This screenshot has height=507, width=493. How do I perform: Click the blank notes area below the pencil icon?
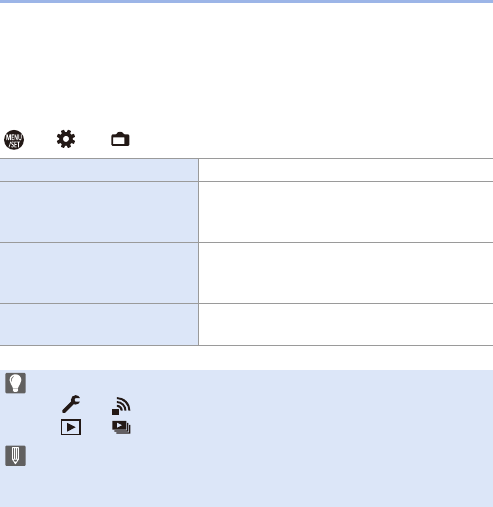pos(246,487)
